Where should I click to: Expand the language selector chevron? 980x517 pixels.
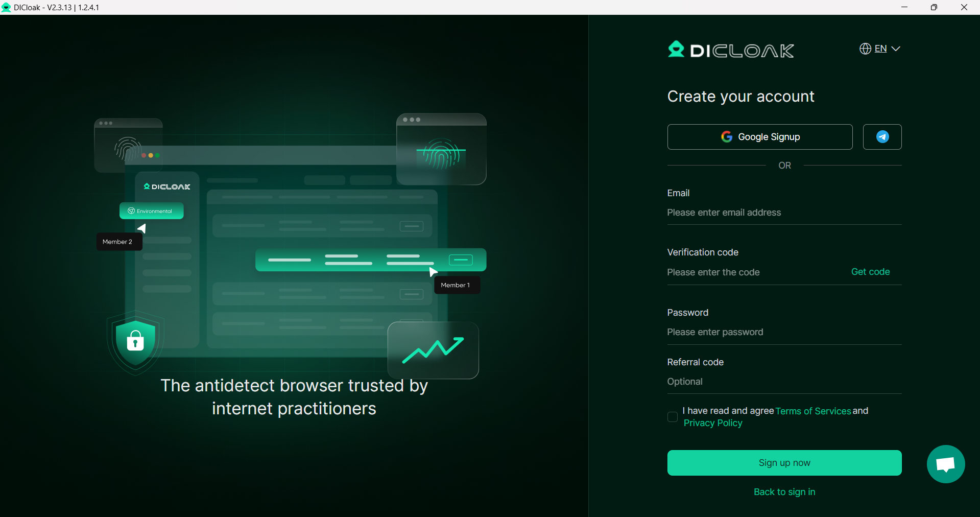(x=896, y=49)
